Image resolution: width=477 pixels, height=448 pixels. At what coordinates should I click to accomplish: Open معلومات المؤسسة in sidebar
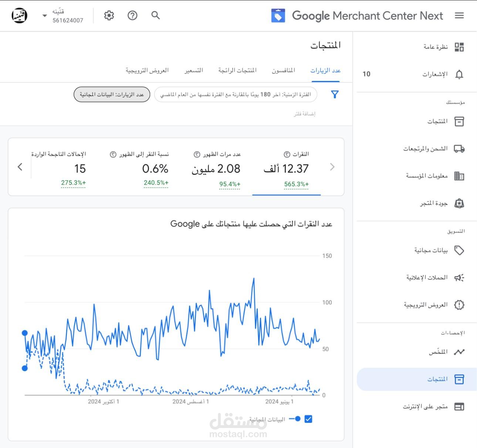pyautogui.click(x=427, y=176)
